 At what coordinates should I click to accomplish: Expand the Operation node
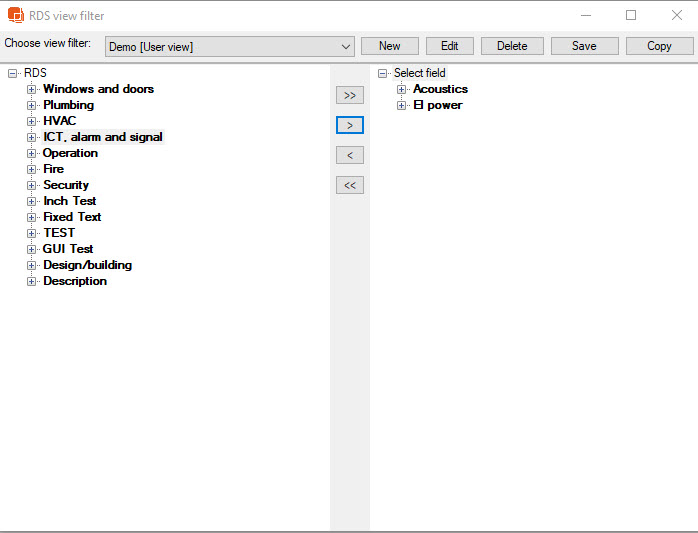coord(31,154)
